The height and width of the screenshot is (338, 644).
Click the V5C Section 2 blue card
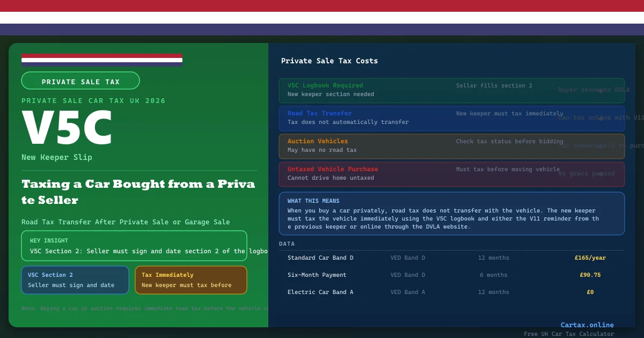[x=75, y=280]
